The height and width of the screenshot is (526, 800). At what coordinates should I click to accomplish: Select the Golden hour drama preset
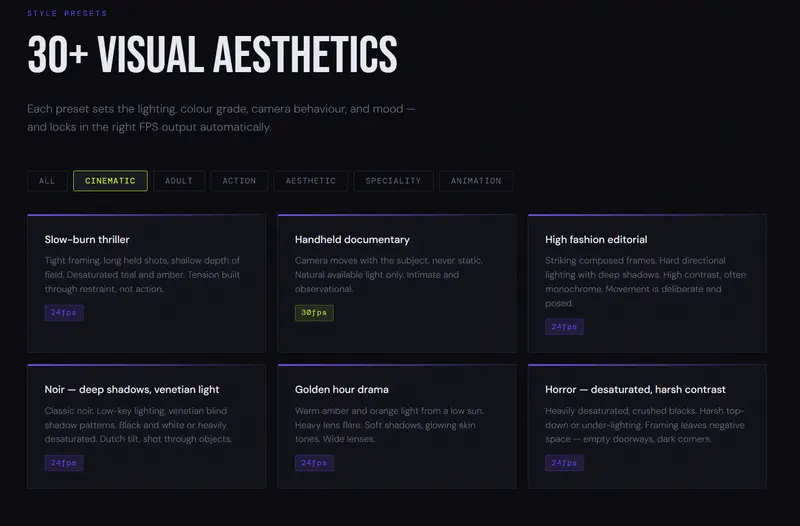coord(396,426)
